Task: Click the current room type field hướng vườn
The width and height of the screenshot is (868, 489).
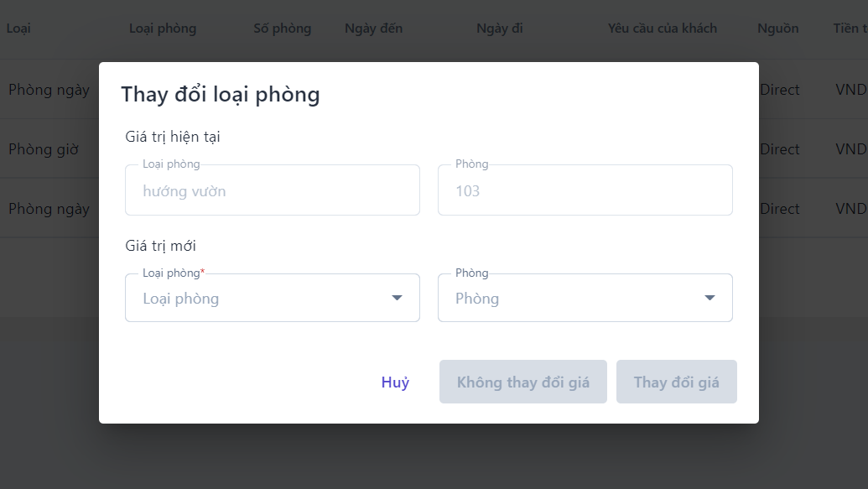Action: click(272, 190)
